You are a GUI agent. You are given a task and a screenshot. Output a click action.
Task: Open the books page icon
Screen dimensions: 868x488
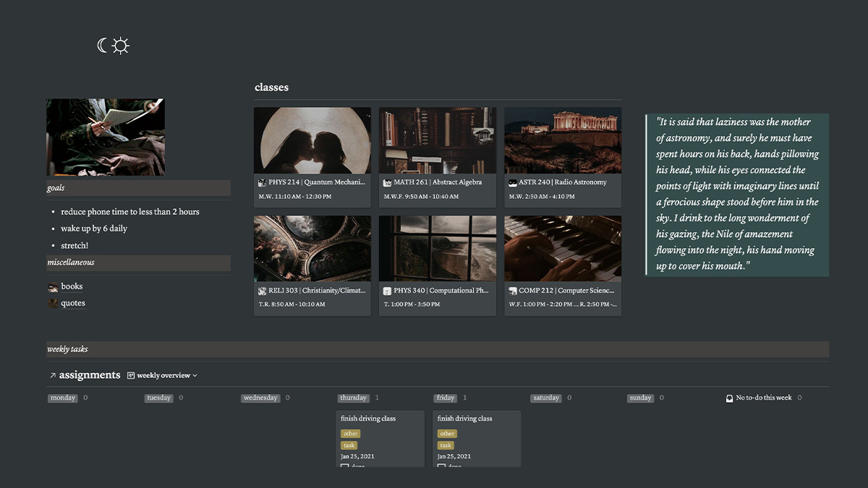[x=53, y=287]
